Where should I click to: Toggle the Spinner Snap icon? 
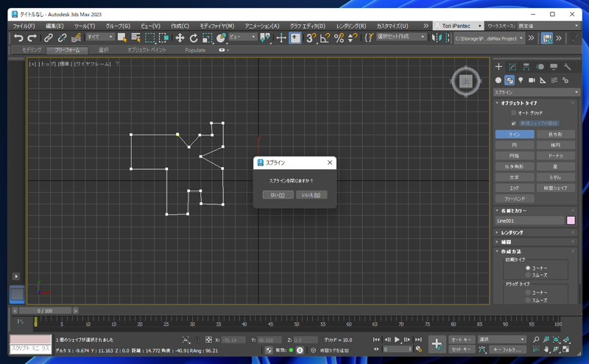point(353,38)
